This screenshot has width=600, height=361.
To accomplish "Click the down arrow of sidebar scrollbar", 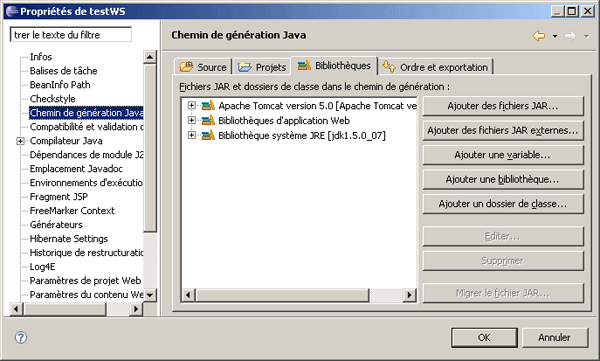I will 150,295.
